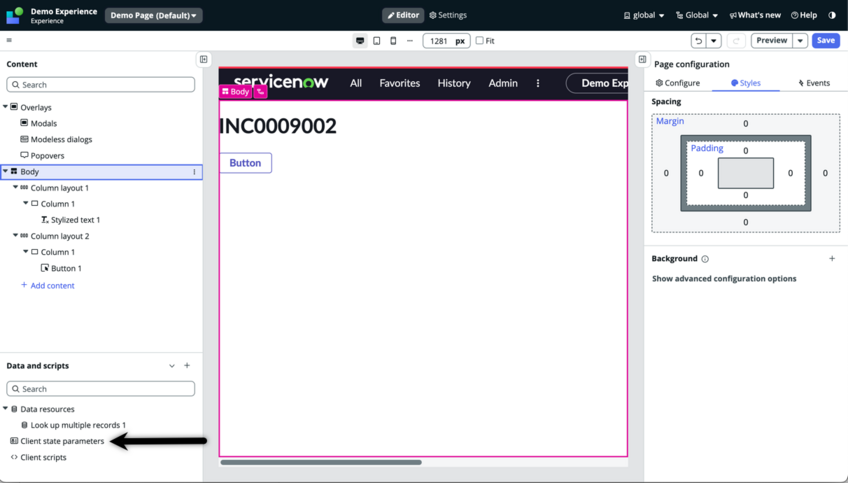
Task: Select the mobile phone viewport icon
Action: click(x=393, y=41)
